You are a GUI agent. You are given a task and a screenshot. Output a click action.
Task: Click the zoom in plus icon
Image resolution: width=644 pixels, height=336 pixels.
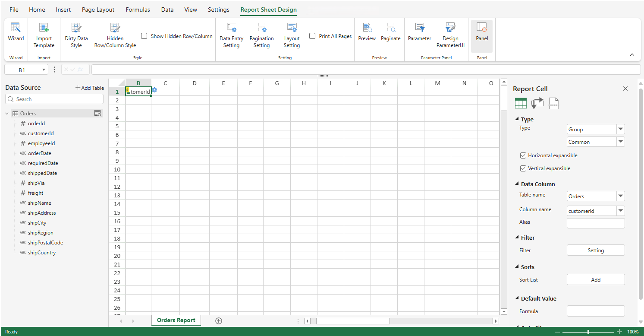point(619,332)
